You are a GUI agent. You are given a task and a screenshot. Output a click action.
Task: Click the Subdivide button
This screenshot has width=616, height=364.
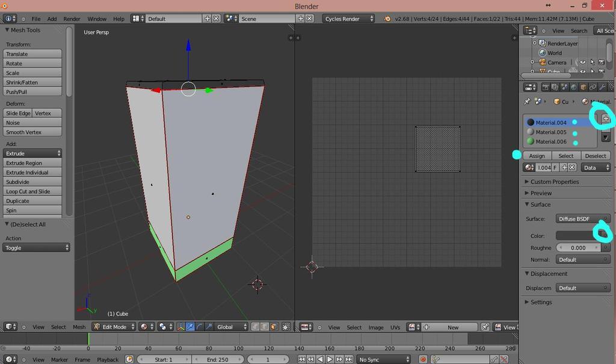(32, 182)
